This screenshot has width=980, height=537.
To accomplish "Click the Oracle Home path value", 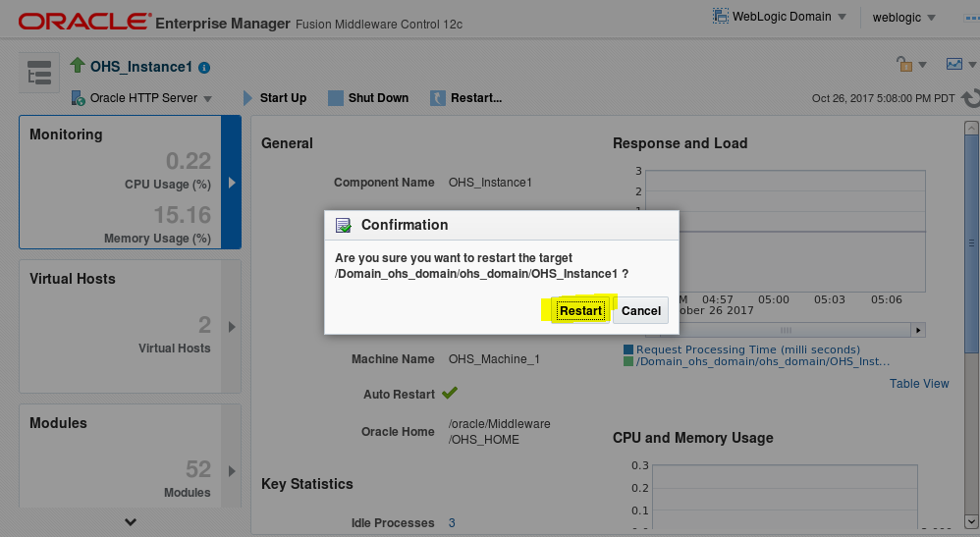I will [500, 431].
